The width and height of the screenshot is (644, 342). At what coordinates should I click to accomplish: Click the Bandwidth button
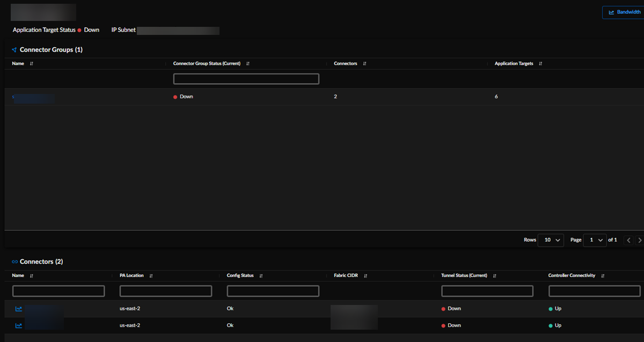(624, 12)
